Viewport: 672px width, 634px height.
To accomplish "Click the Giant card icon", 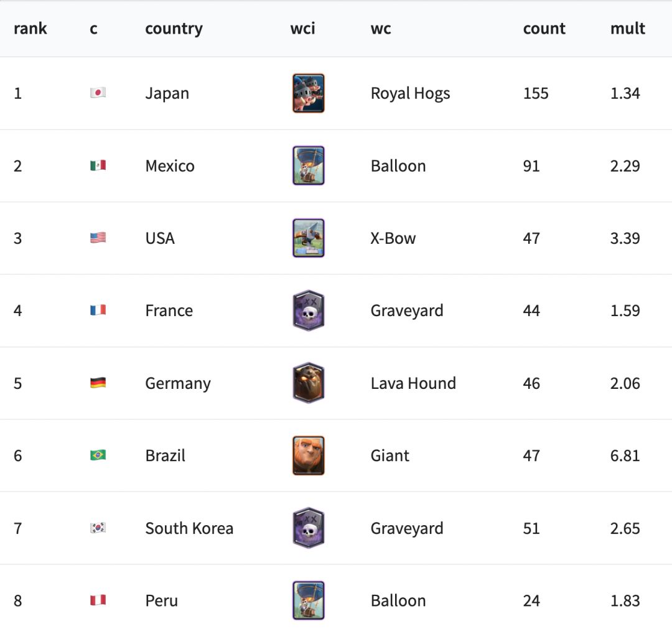I will pyautogui.click(x=309, y=455).
